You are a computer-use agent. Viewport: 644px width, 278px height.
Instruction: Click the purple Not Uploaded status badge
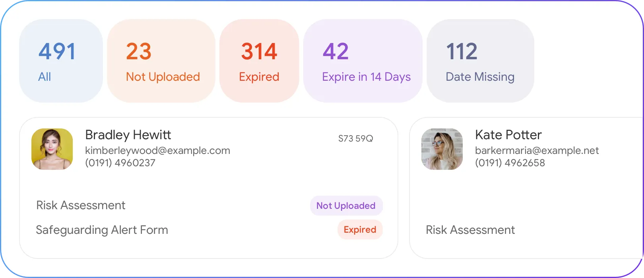pyautogui.click(x=346, y=206)
